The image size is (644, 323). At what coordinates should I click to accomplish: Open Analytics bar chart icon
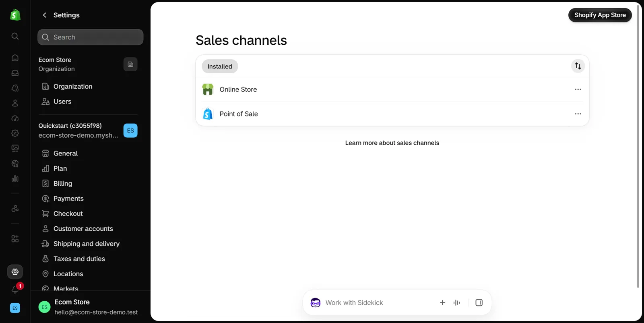[15, 178]
